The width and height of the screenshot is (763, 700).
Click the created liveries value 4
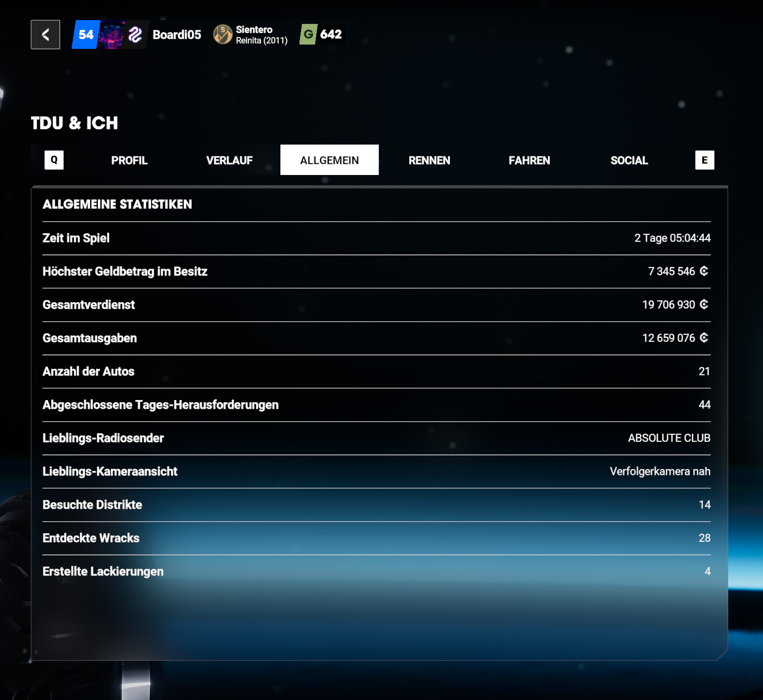coord(708,571)
